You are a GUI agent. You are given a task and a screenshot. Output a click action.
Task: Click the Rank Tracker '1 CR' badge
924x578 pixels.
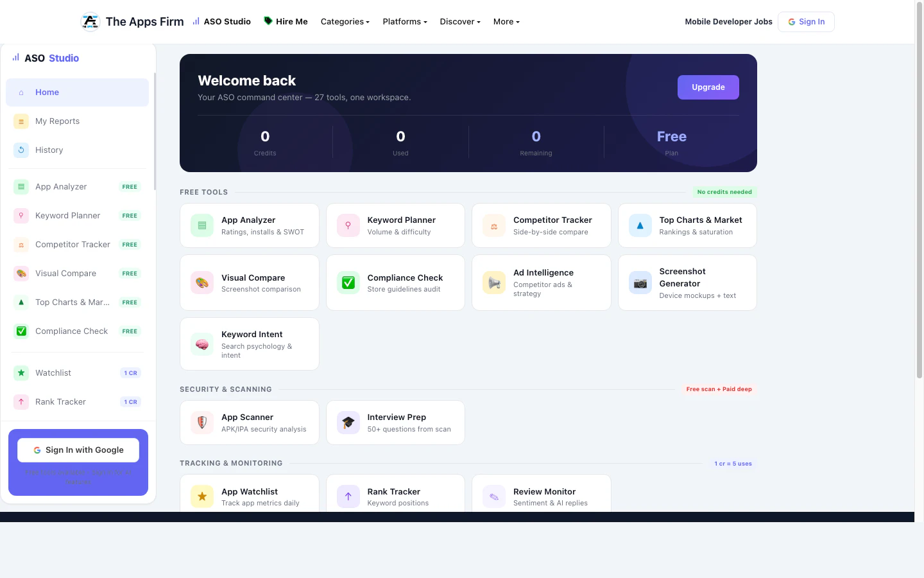[131, 402]
